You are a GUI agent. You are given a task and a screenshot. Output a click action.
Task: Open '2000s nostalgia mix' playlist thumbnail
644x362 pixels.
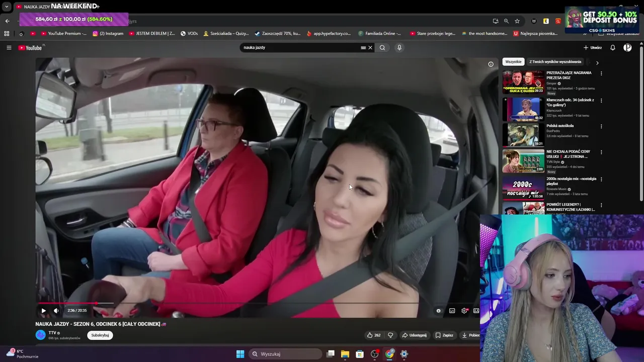(x=523, y=188)
